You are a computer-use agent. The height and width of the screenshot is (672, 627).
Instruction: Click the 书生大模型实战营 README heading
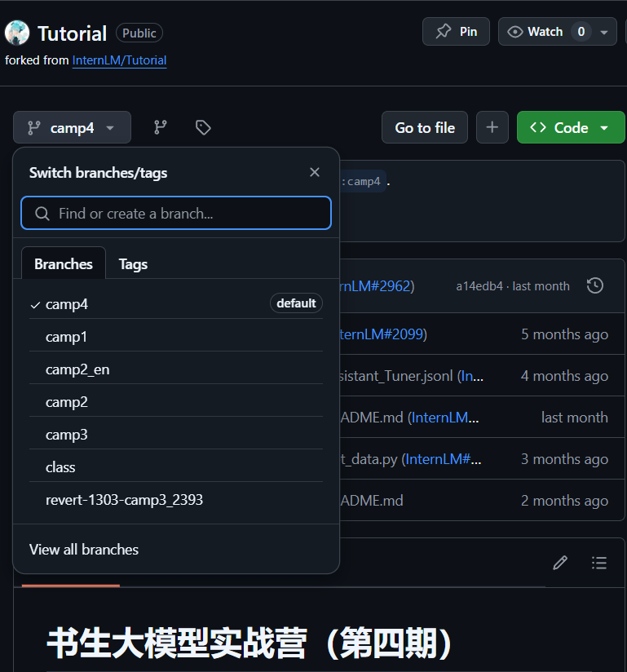pyautogui.click(x=249, y=643)
